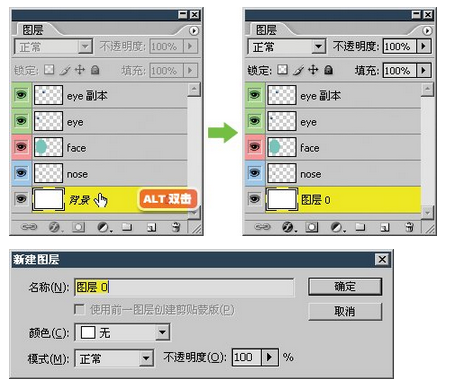
Task: Open 填充 slider arrow in right panel
Action: [x=424, y=70]
